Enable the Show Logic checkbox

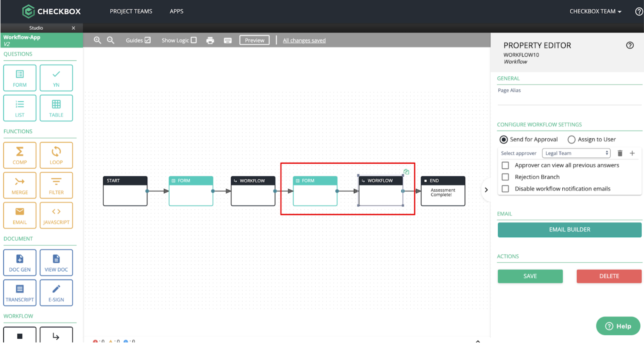[x=194, y=40]
